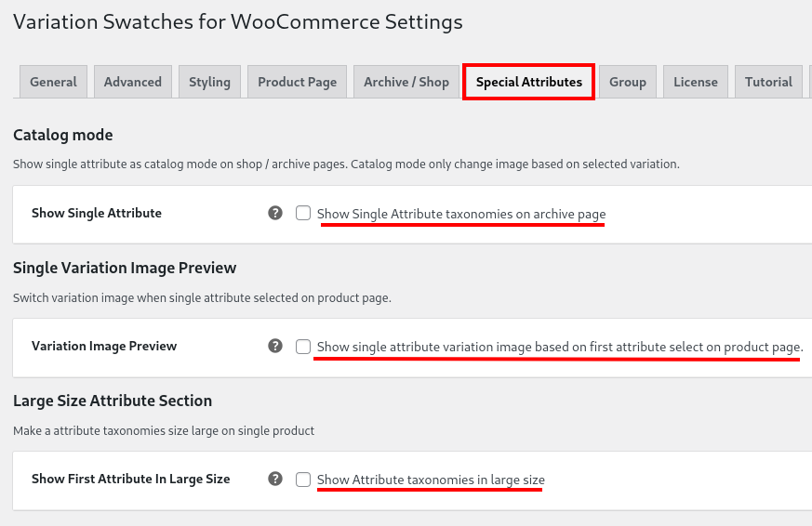Viewport: 812px width, 526px height.
Task: Check Show Attribute taxonomies in large size
Action: tap(303, 479)
